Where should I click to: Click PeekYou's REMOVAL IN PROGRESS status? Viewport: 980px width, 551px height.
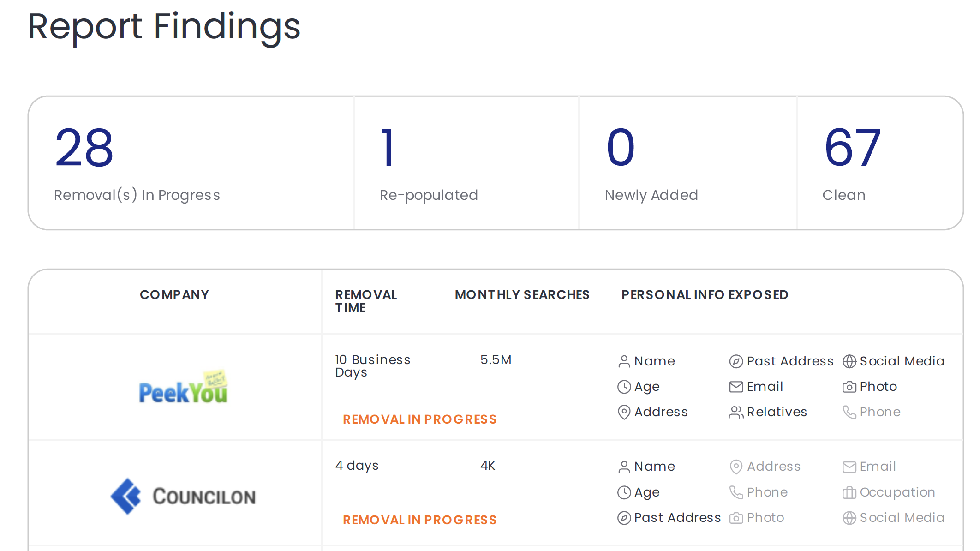click(419, 419)
